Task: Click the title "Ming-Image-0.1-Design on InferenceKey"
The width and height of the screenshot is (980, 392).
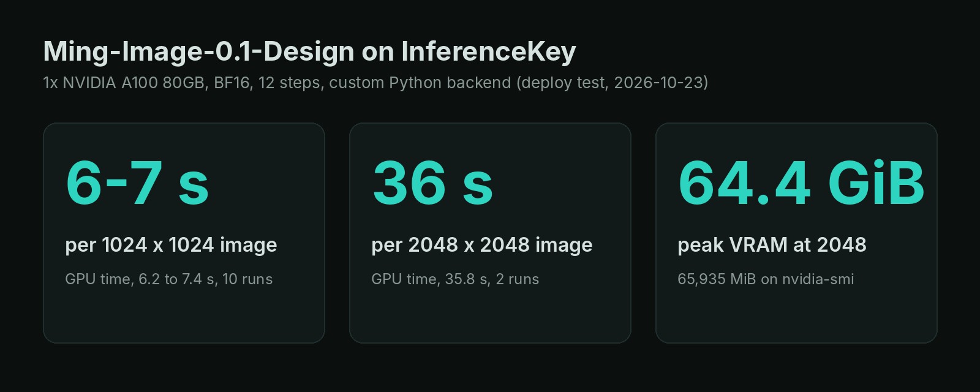Action: click(309, 52)
